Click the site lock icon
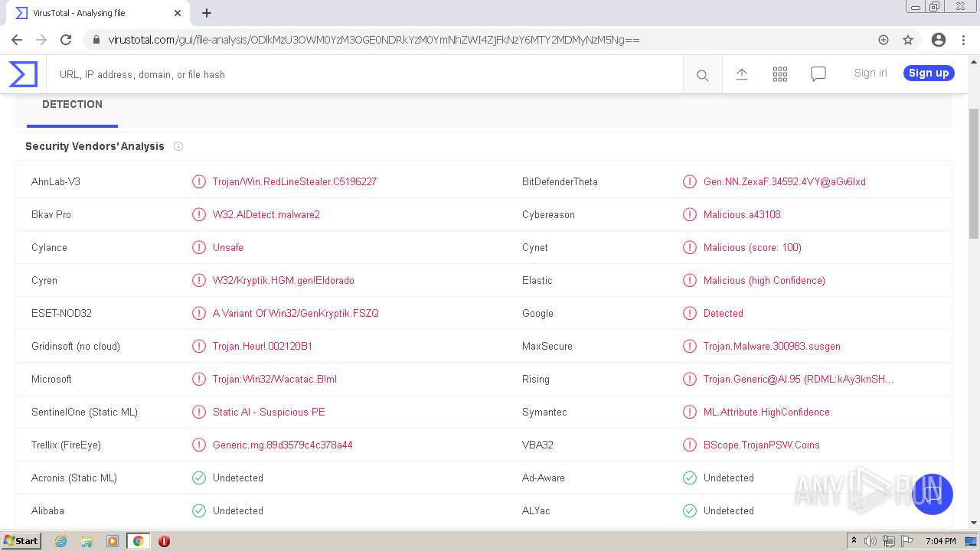 (x=96, y=40)
